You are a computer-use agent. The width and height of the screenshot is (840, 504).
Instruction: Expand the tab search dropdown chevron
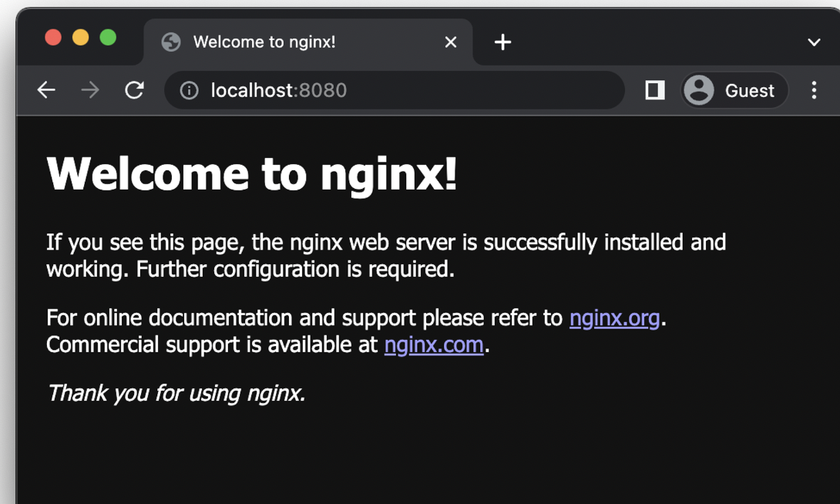tap(814, 42)
